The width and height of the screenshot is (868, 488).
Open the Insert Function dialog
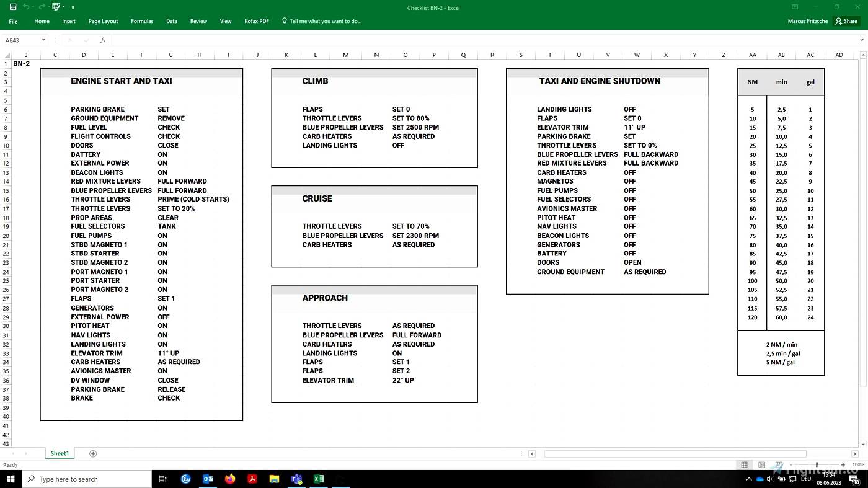pyautogui.click(x=103, y=39)
